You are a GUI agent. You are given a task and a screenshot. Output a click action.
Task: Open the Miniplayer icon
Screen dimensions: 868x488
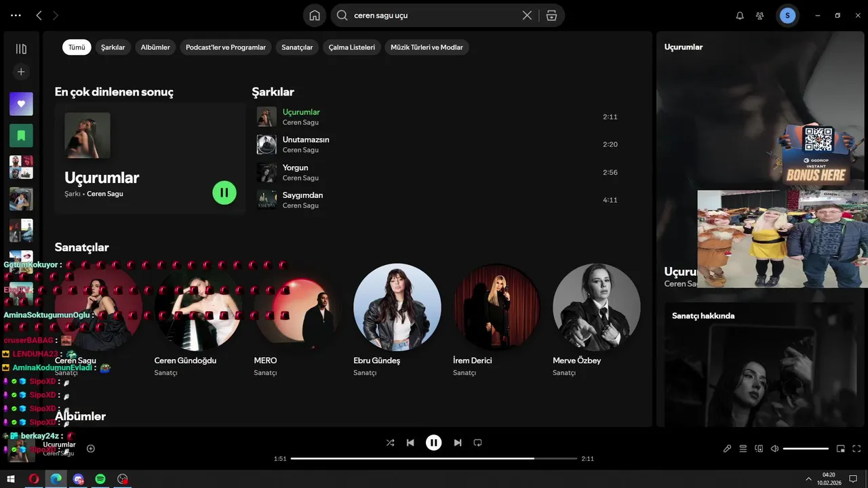coord(841,449)
